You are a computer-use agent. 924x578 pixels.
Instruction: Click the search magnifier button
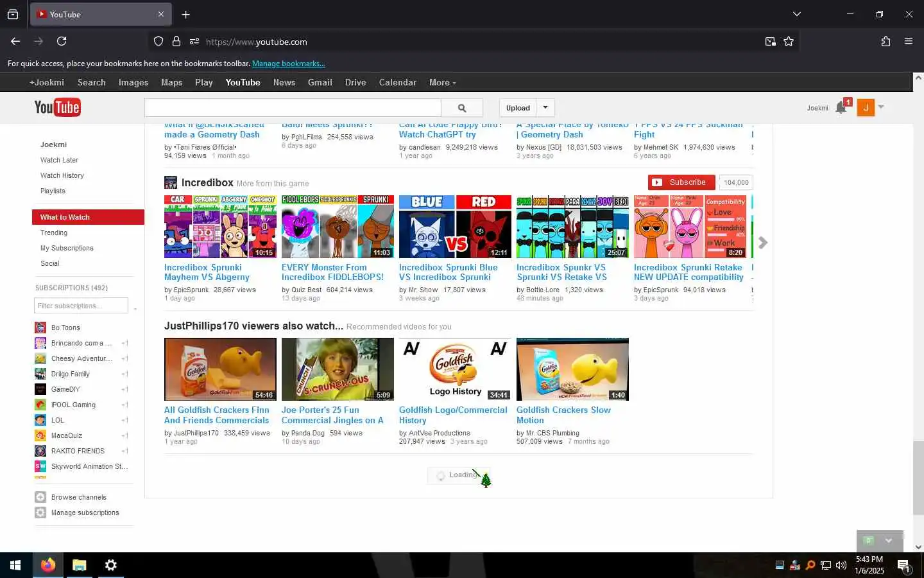coord(461,108)
